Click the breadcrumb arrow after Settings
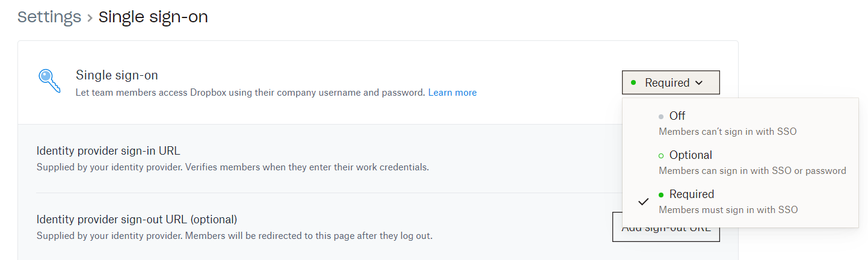 [90, 17]
